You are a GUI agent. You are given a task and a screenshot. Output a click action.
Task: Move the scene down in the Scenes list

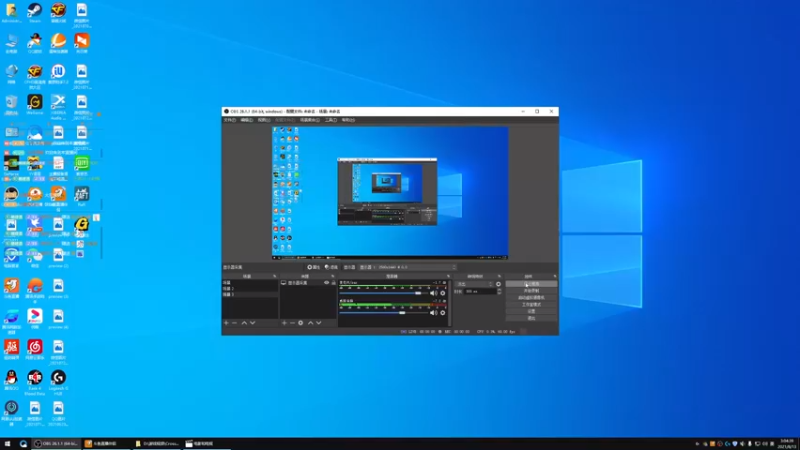pyautogui.click(x=253, y=323)
